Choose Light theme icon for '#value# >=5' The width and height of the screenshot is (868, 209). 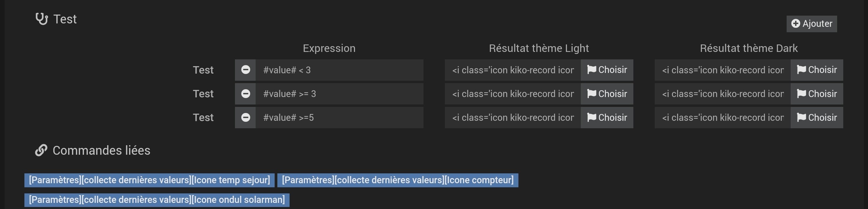tap(607, 117)
